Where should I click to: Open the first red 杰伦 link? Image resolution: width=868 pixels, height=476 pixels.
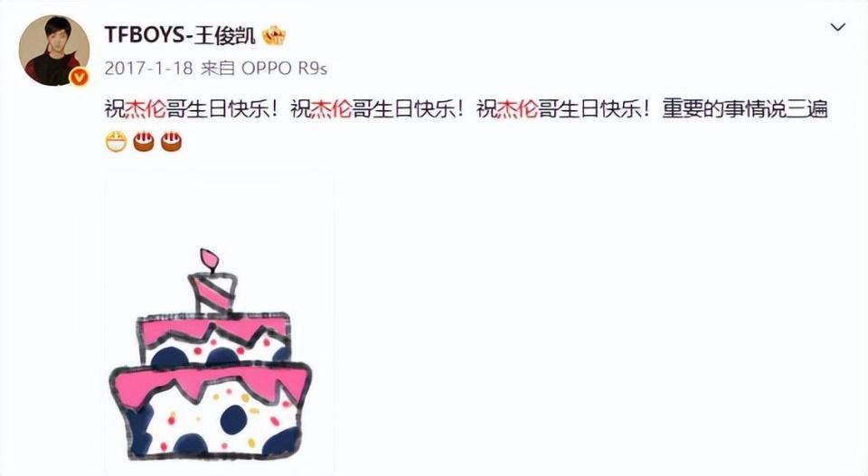(x=146, y=108)
